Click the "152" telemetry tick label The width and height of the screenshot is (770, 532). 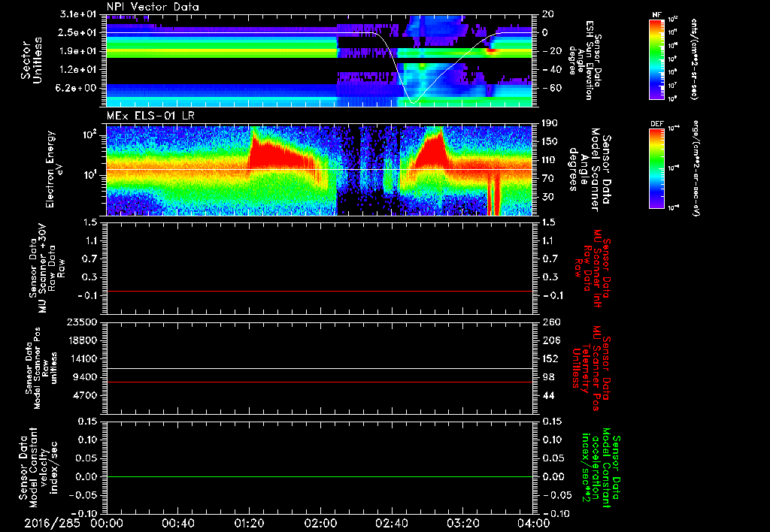550,358
